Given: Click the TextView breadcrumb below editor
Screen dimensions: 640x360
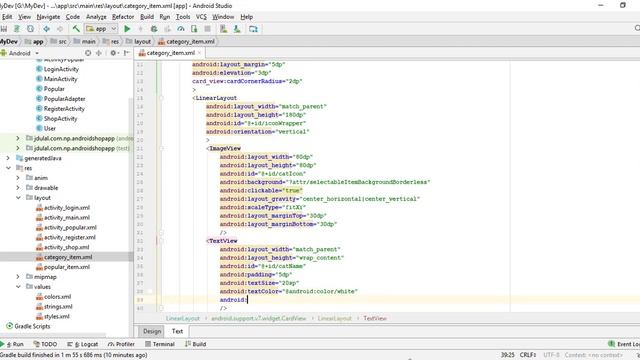Looking at the screenshot, I should click(375, 318).
